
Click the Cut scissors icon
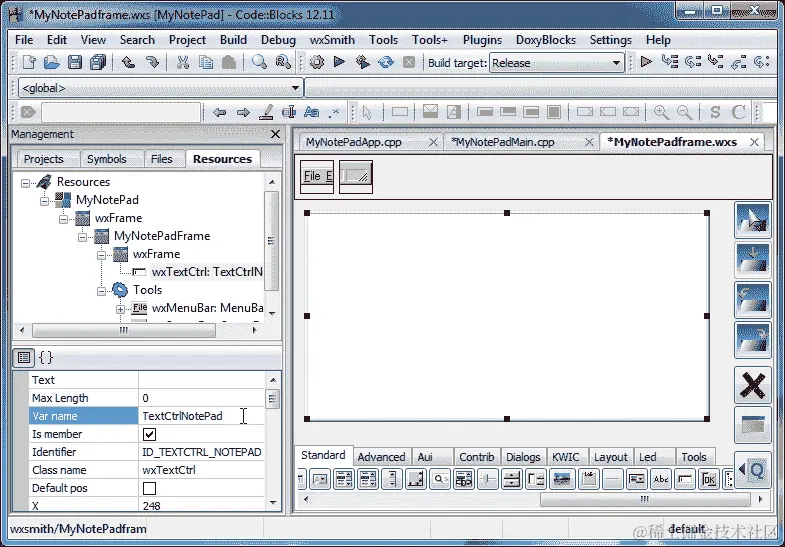[x=183, y=63]
